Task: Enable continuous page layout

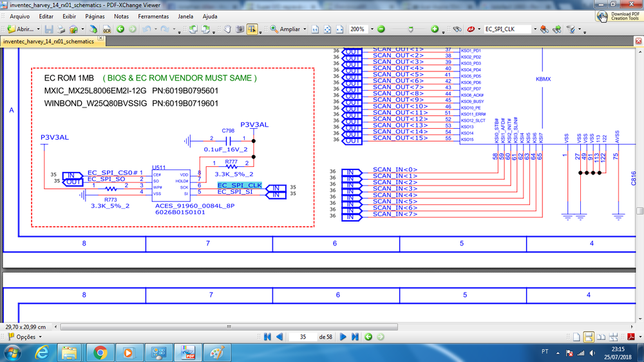Action: pos(589,337)
